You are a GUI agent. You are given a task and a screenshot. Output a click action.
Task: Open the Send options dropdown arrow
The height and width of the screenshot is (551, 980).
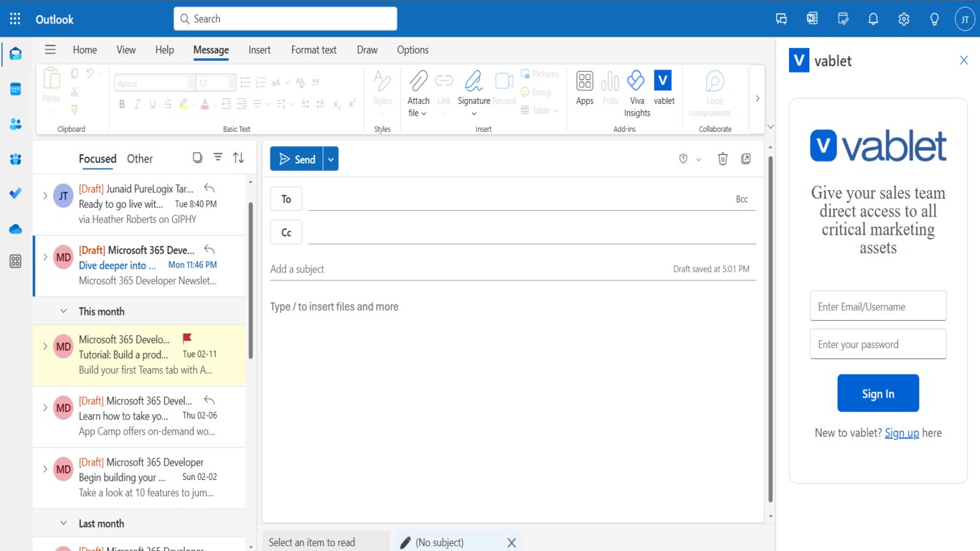pyautogui.click(x=331, y=159)
